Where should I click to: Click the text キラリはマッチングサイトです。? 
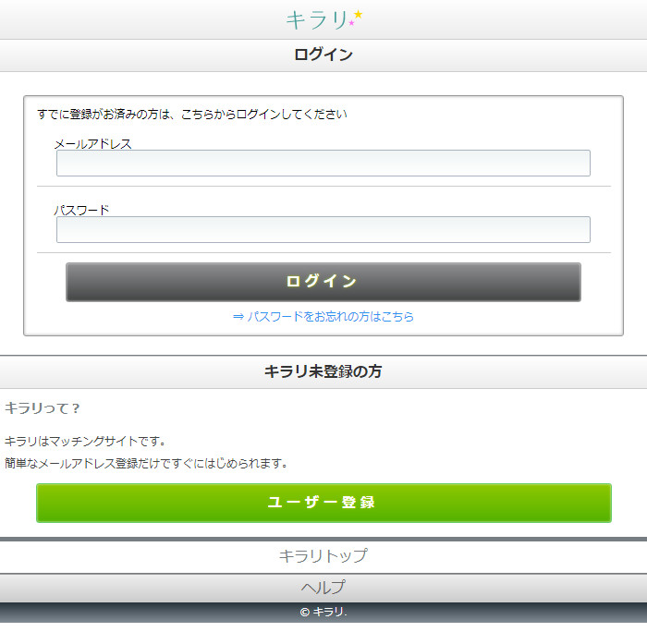tap(85, 441)
